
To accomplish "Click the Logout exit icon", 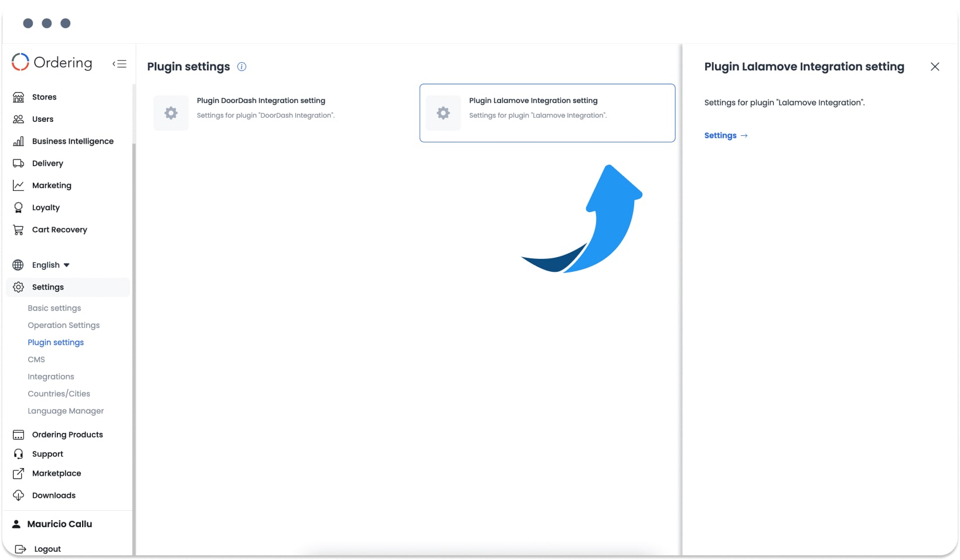I will pos(21,549).
